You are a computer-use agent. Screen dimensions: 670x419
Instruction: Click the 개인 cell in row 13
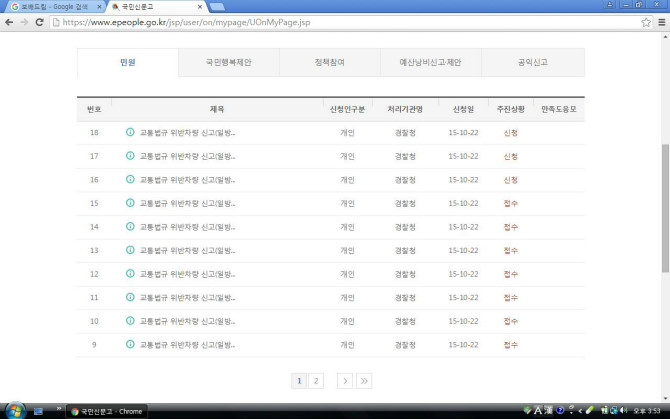347,250
